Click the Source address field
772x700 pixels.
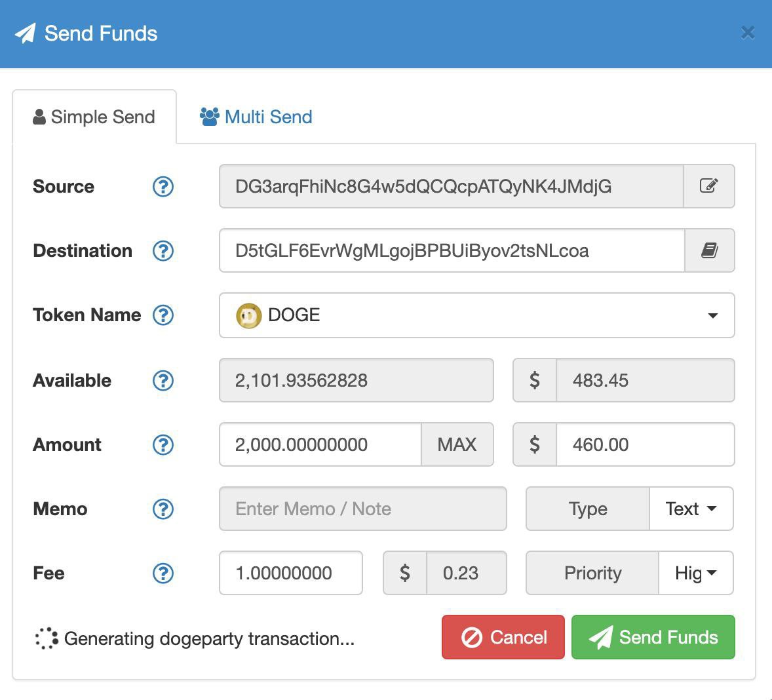click(x=452, y=186)
